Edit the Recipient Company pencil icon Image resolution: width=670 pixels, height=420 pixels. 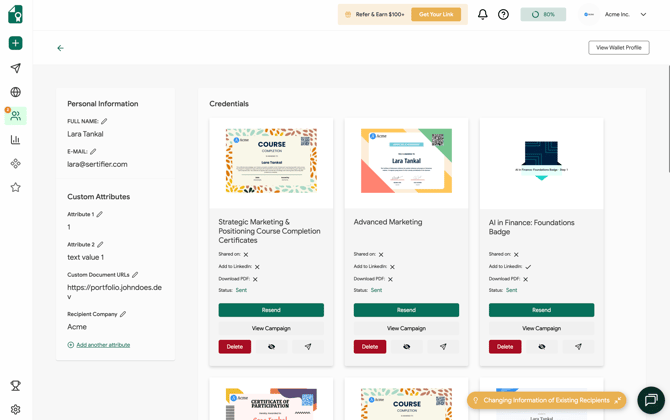click(x=123, y=314)
